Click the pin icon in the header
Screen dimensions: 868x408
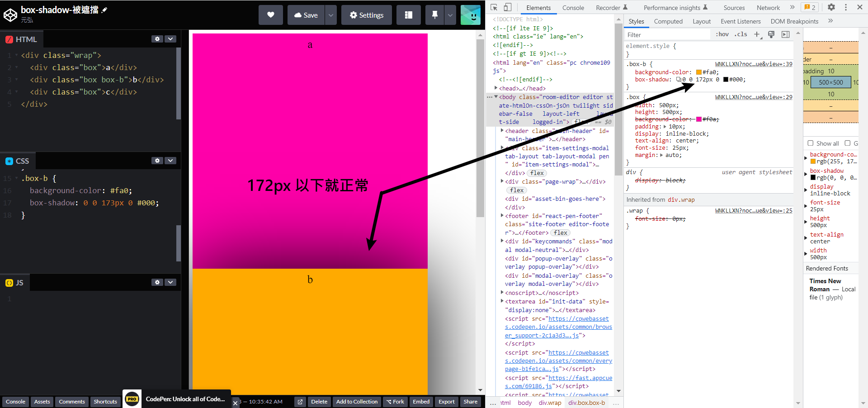click(x=434, y=15)
